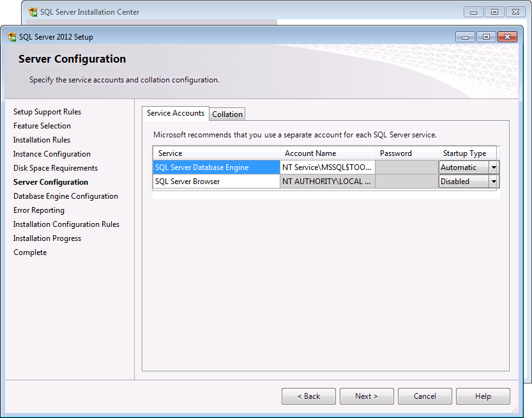
Task: Select the Service Accounts tab
Action: [176, 113]
